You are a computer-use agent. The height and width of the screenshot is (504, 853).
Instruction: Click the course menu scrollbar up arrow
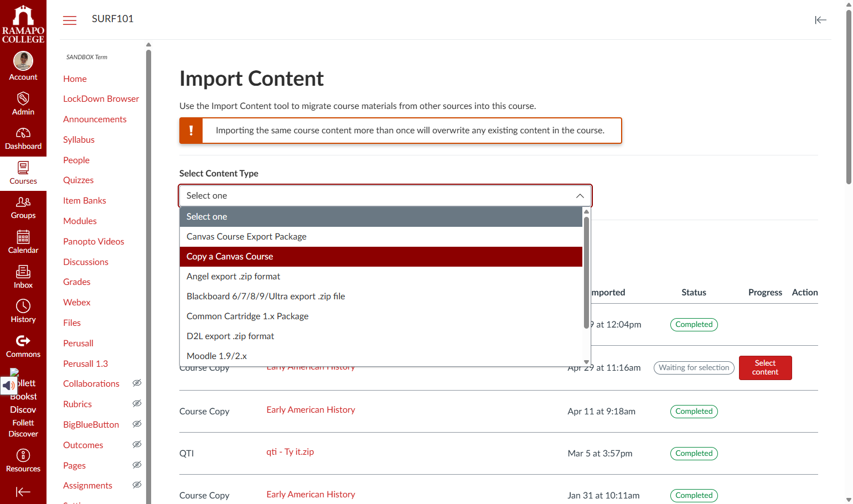(148, 45)
